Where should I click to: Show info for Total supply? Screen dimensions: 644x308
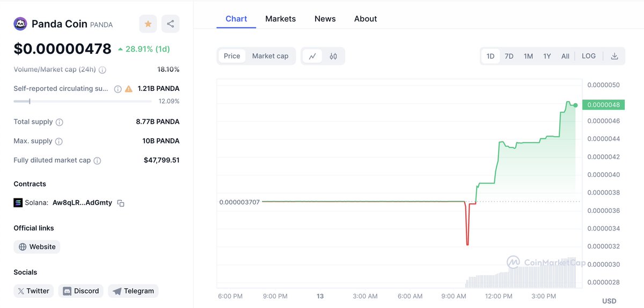pos(60,122)
